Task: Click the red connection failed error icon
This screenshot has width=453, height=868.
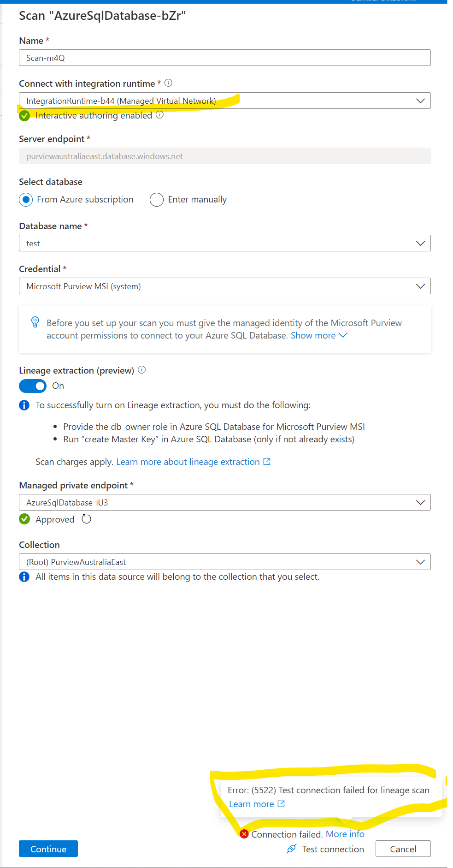Action: click(244, 834)
